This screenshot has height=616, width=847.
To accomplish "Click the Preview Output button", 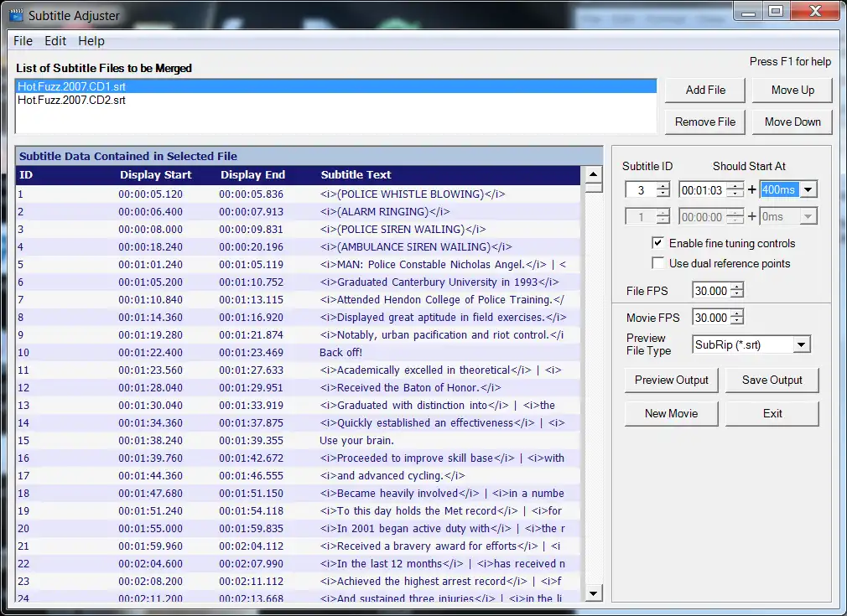I will click(x=671, y=380).
